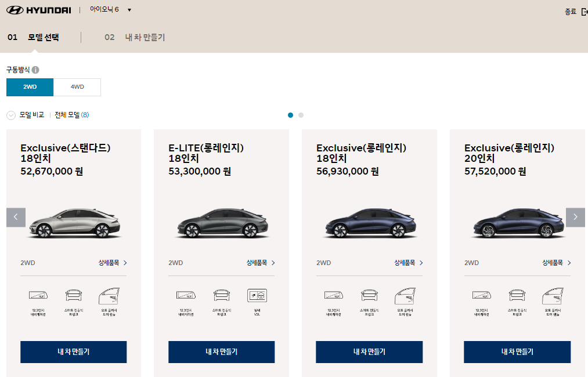The image size is (588, 377).
Task: Click the 구동방식 info icon
Action: [35, 70]
